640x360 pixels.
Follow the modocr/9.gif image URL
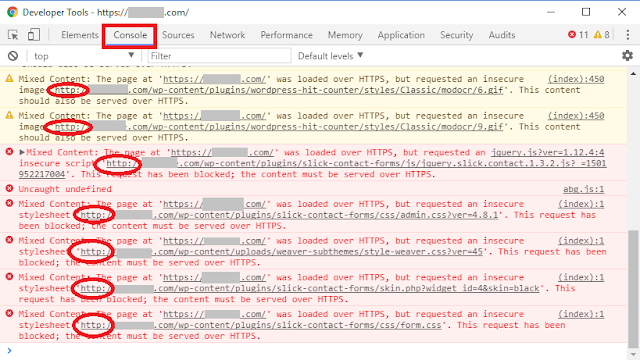coord(279,127)
